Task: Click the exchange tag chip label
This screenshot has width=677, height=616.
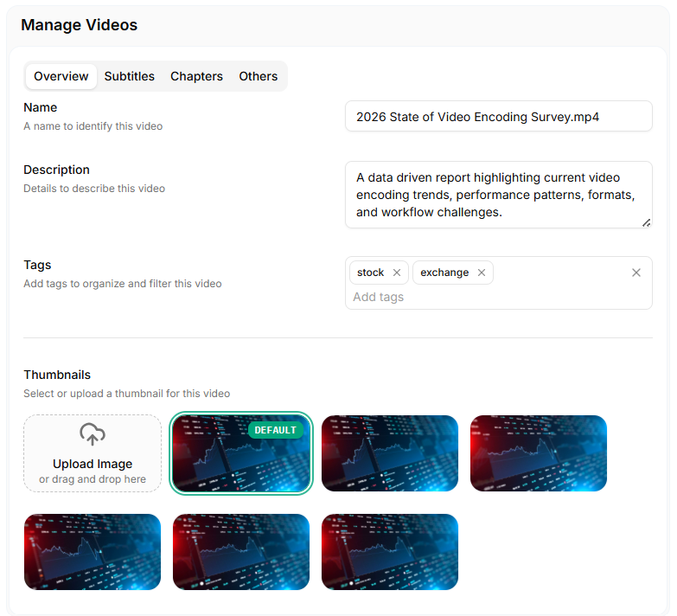Action: coord(444,273)
